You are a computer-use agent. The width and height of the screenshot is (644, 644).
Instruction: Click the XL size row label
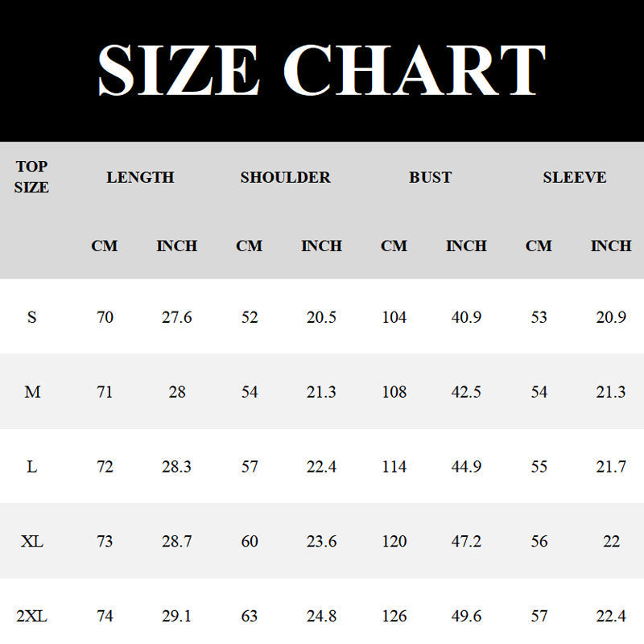coord(32,542)
